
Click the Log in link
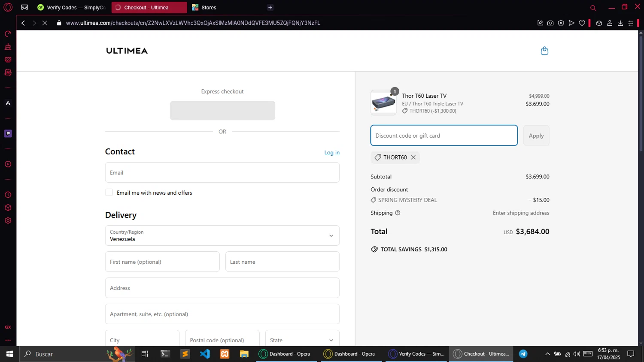[x=332, y=153]
